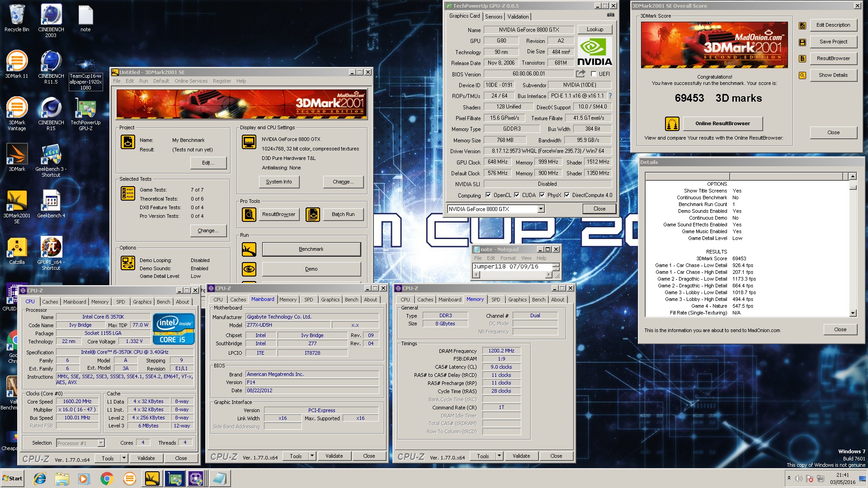
Task: Open the note text file icon
Action: coord(85,18)
